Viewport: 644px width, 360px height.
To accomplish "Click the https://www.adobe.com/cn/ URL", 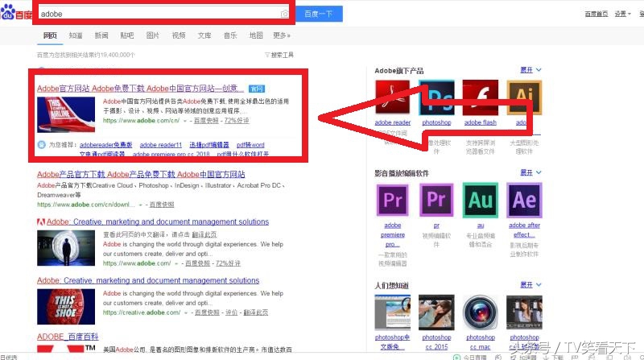I will [x=142, y=121].
